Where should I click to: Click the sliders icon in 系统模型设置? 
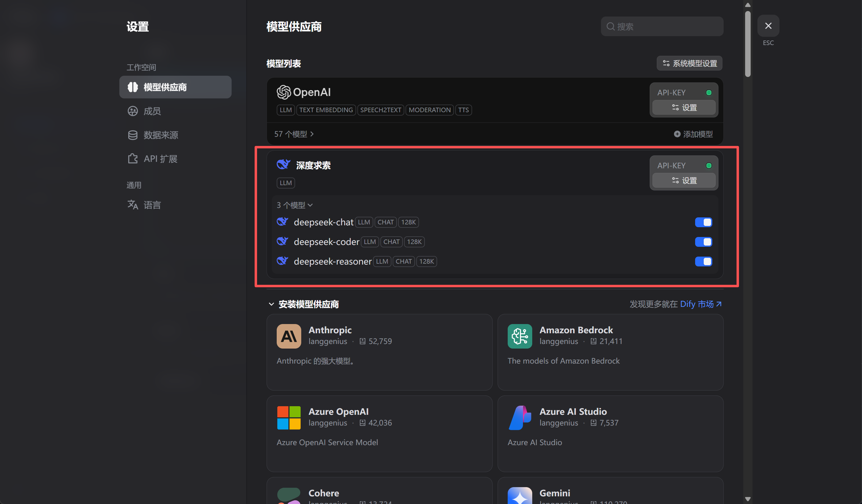click(666, 63)
